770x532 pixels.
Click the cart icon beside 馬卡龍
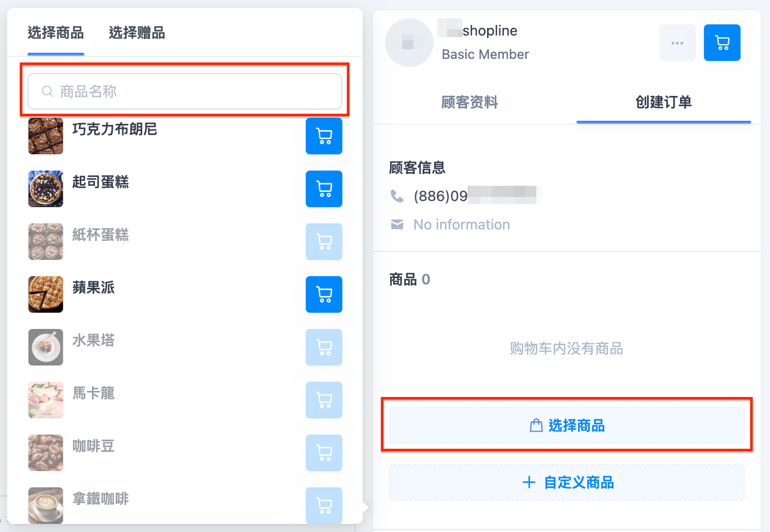tap(324, 400)
